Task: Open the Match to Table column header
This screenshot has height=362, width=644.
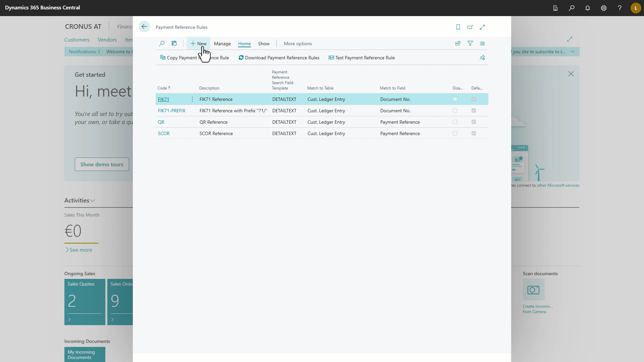Action: coord(320,88)
